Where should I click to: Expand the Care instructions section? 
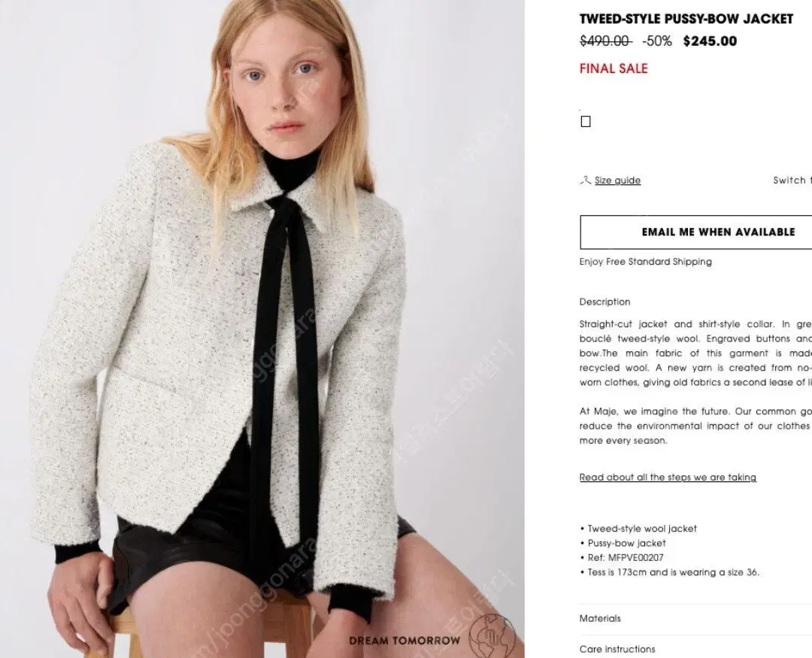point(696,649)
